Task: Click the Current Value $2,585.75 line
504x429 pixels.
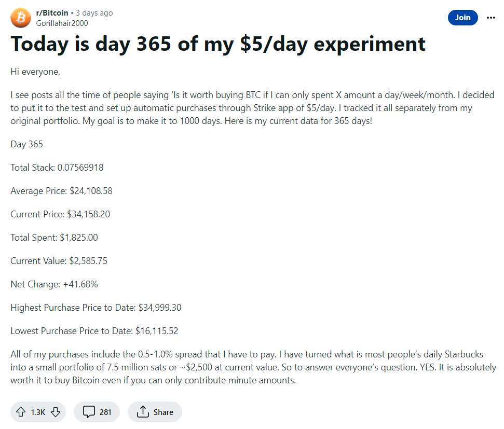Action: tap(59, 260)
